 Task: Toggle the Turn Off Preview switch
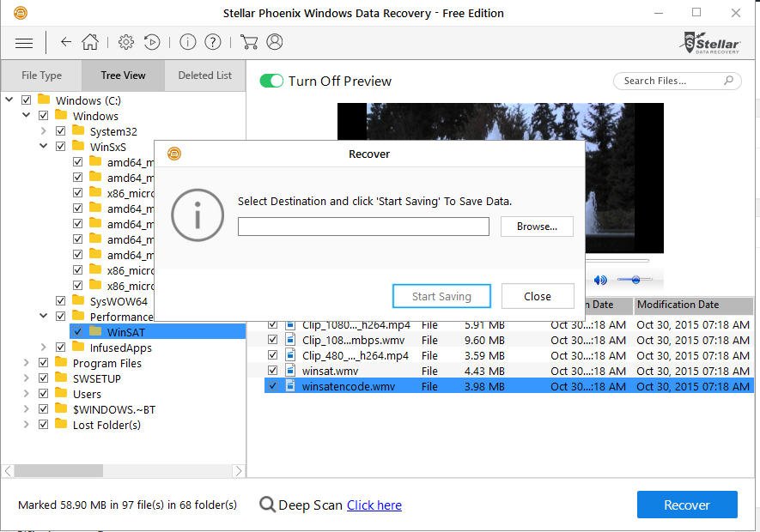point(271,81)
